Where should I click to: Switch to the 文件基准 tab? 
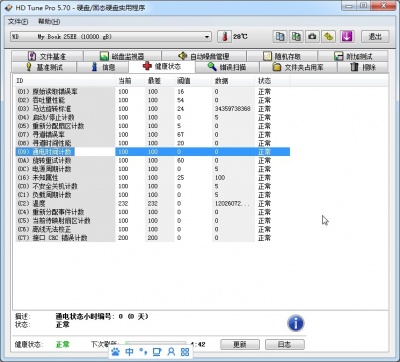(x=47, y=56)
